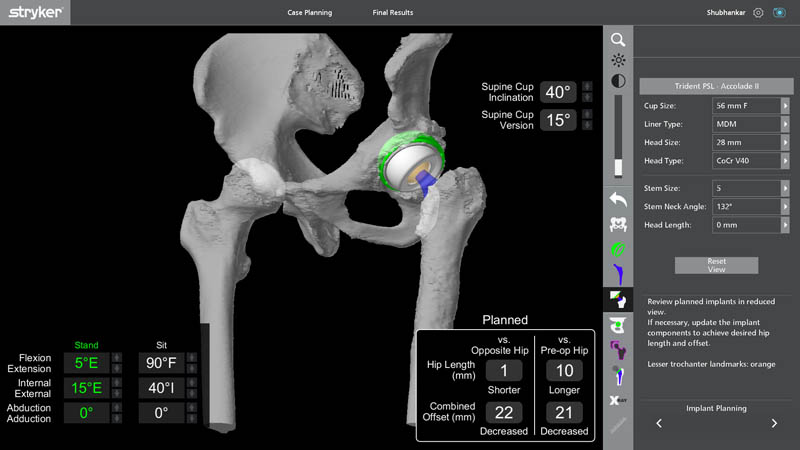Click the screenshot camera icon
The image size is (800, 450).
click(x=779, y=13)
